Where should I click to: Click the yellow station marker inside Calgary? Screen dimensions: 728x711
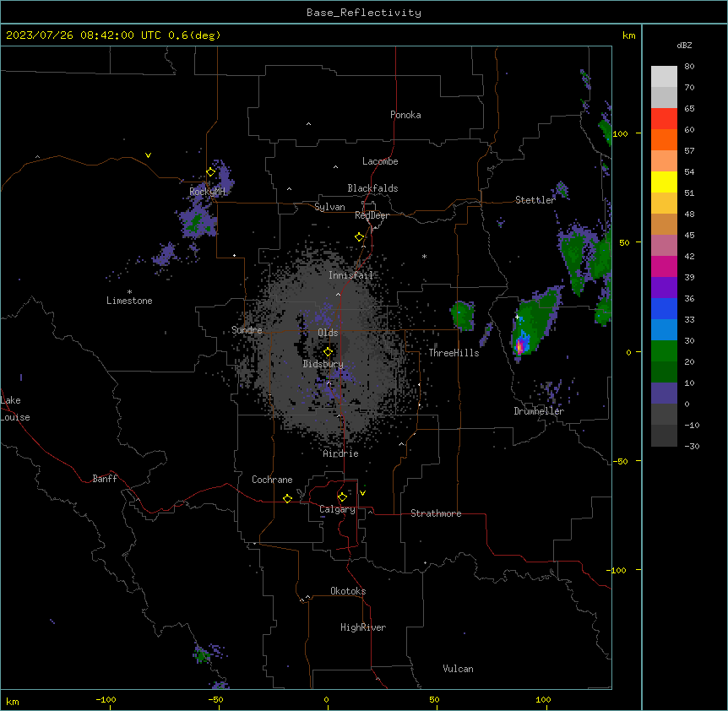pos(342,497)
